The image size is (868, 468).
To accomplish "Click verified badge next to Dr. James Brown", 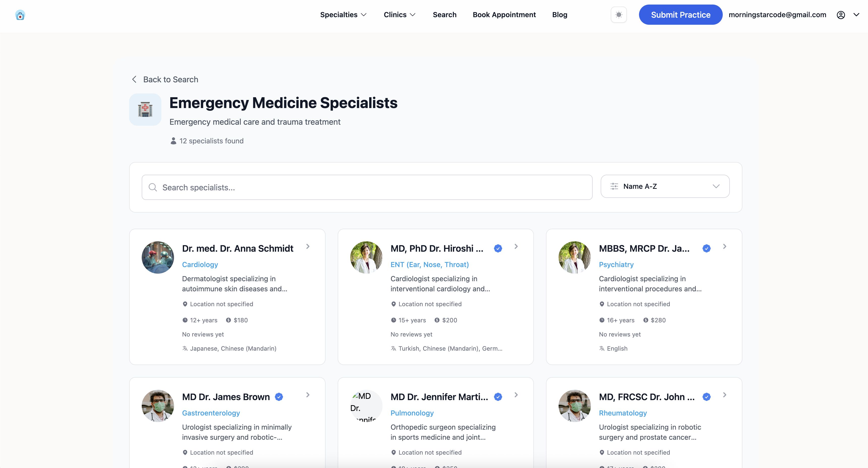I will 279,397.
